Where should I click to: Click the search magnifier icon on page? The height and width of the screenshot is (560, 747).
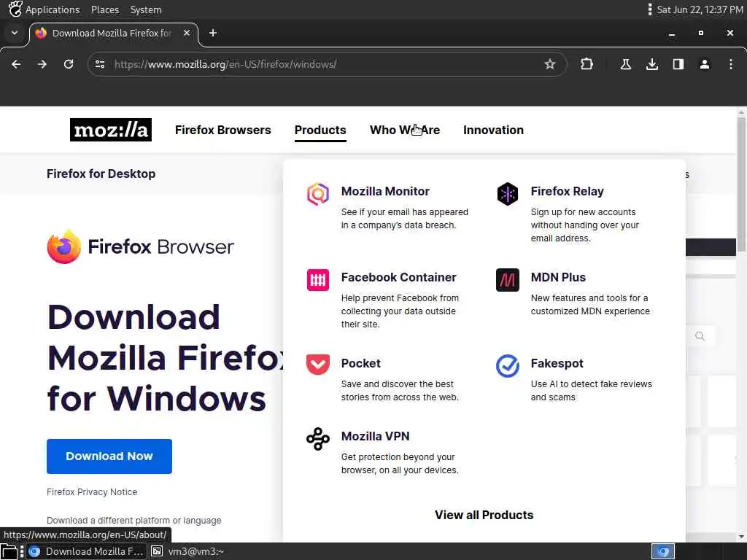tap(700, 336)
